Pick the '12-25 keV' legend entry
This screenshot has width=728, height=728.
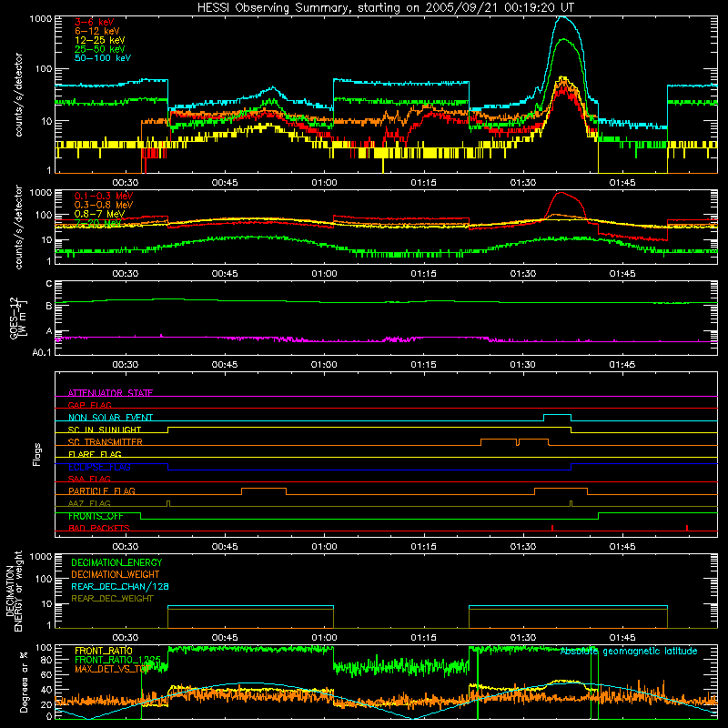point(100,40)
